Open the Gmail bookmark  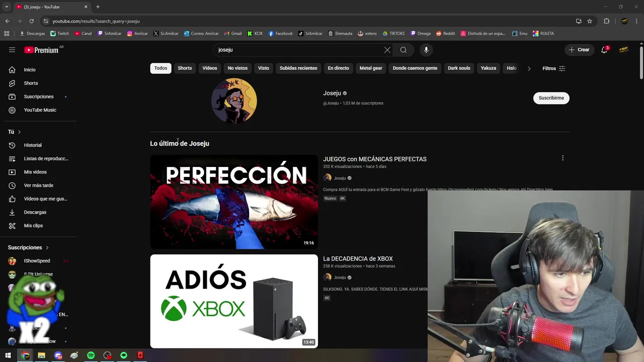232,34
